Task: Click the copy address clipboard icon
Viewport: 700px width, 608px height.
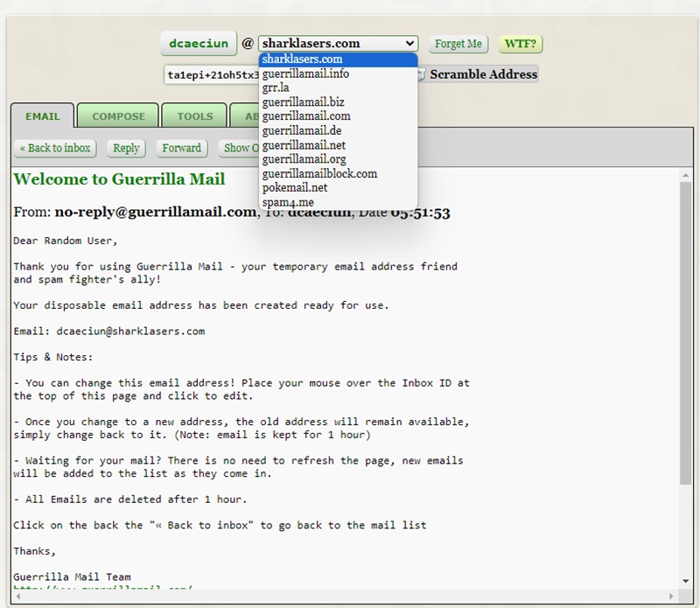Action: [x=423, y=74]
